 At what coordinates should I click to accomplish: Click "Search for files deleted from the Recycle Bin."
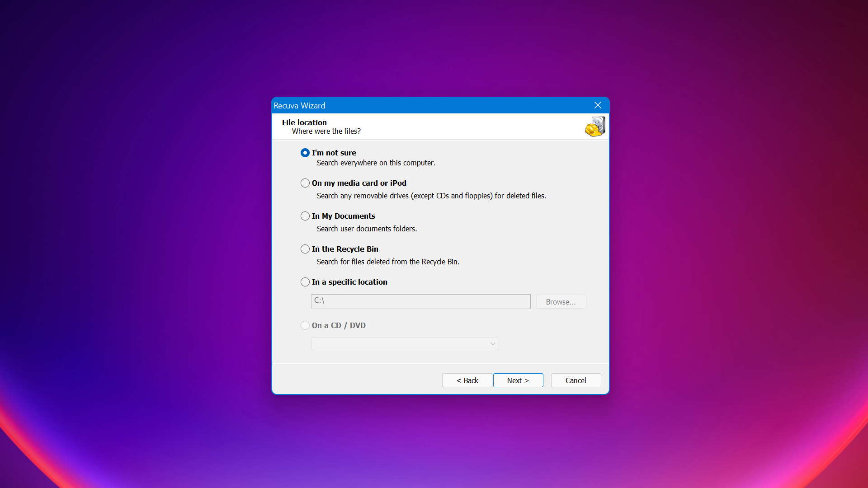click(x=388, y=262)
